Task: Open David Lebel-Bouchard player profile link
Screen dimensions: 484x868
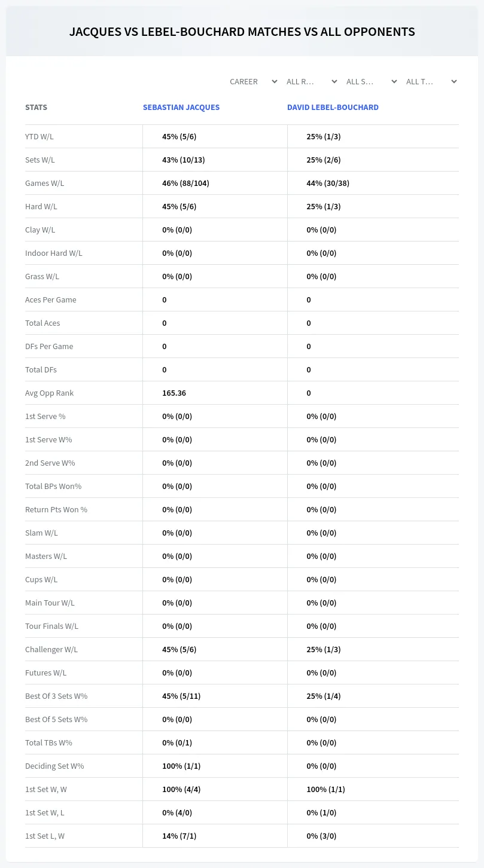Action: click(333, 108)
